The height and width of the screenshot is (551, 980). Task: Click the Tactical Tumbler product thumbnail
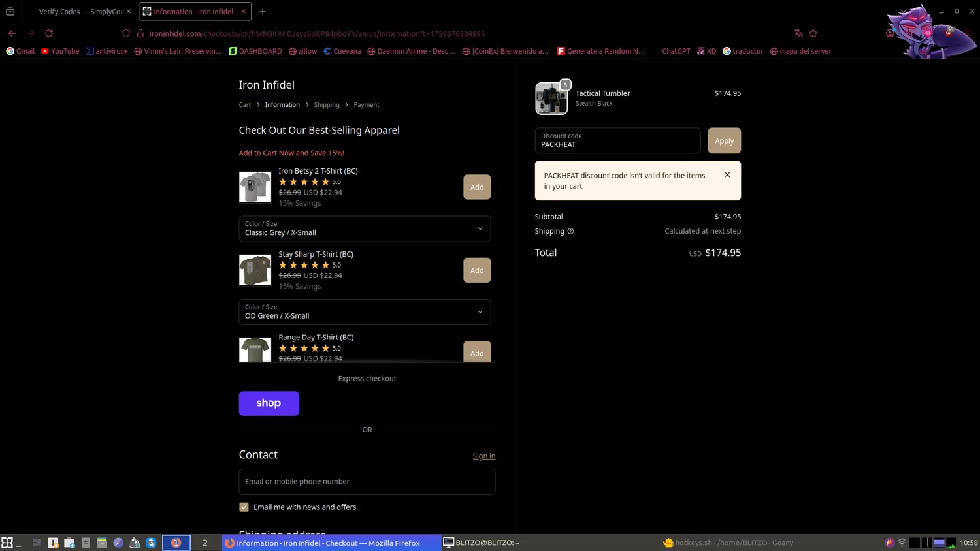(x=551, y=99)
